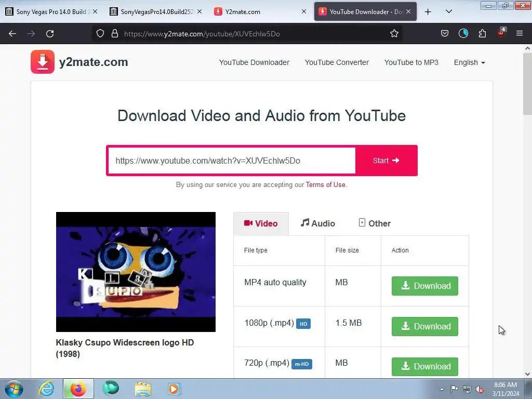Click the page vertical scrollbar thumb
This screenshot has width=532, height=399.
527,85
